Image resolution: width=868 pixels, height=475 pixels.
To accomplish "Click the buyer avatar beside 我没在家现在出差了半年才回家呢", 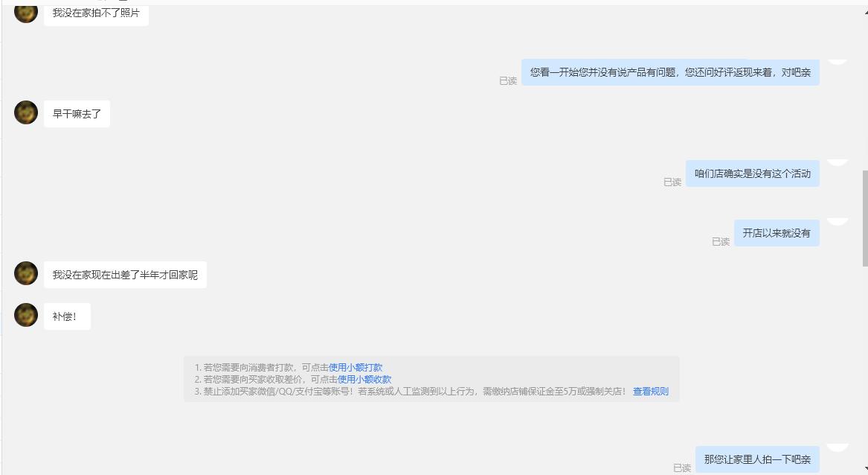I will pyautogui.click(x=25, y=274).
